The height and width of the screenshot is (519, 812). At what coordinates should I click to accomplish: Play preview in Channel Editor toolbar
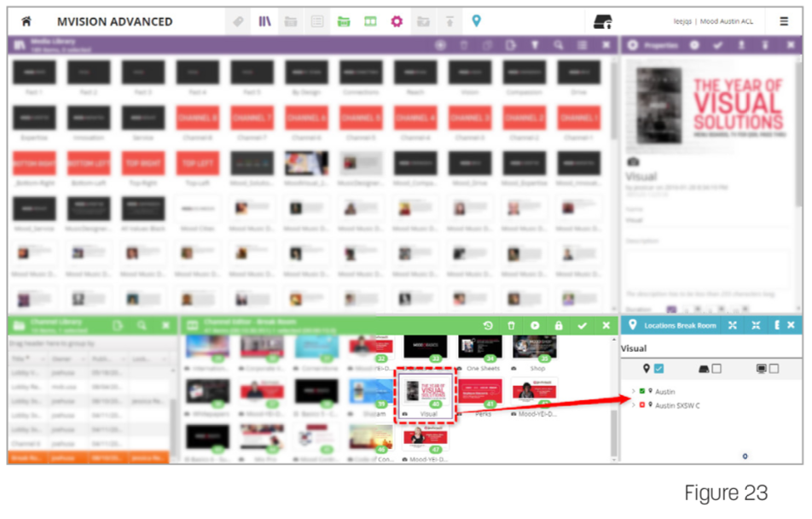[x=535, y=325]
